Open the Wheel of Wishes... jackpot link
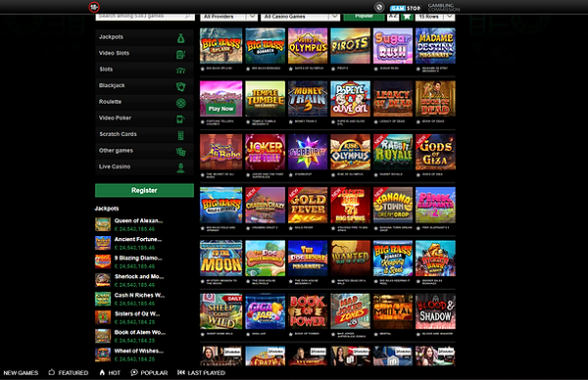588x380 pixels. click(139, 352)
